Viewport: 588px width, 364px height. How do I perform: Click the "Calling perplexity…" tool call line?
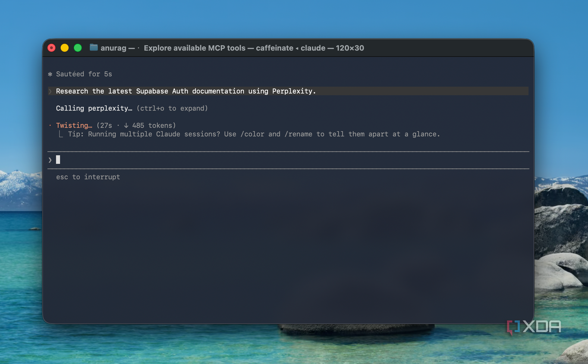point(94,108)
